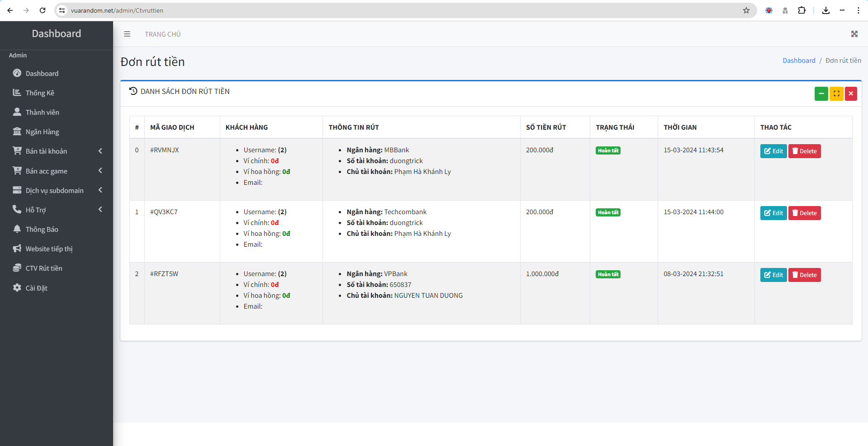Viewport: 868px width, 446px height.
Task: Open Thống Kê in the sidebar
Action: click(40, 93)
